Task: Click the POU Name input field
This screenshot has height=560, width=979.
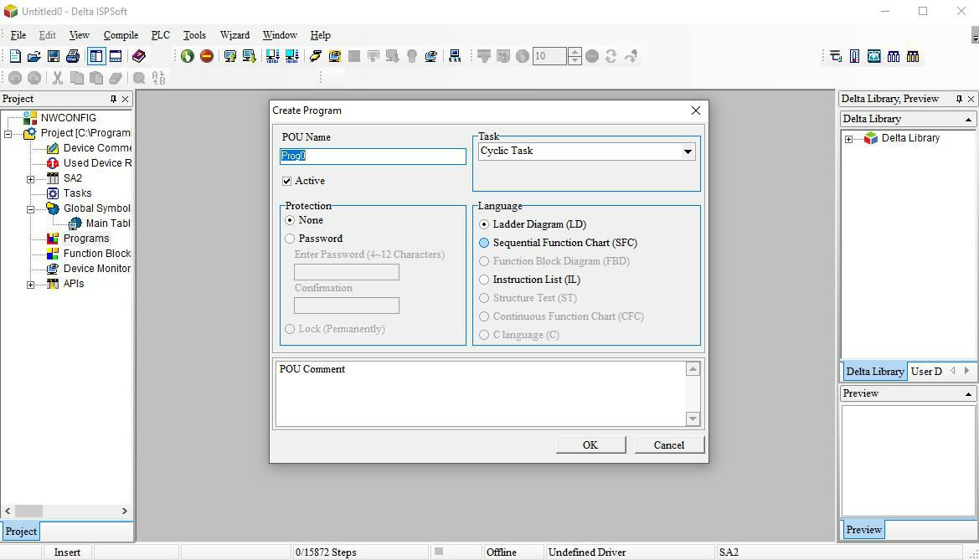Action: [x=373, y=156]
